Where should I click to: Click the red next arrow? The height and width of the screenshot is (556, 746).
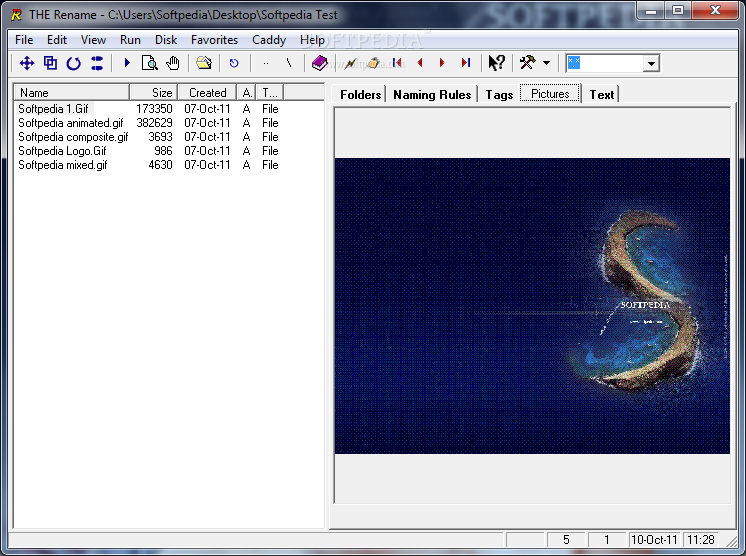[x=442, y=62]
